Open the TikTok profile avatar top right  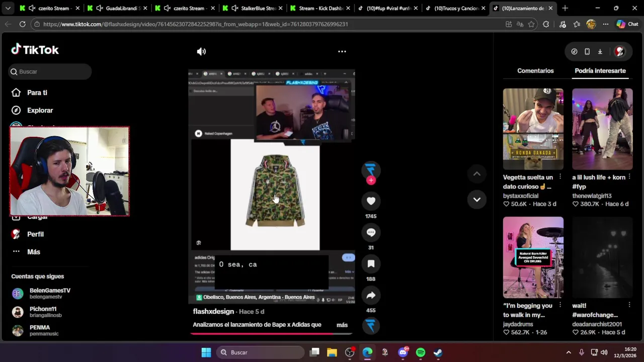620,51
